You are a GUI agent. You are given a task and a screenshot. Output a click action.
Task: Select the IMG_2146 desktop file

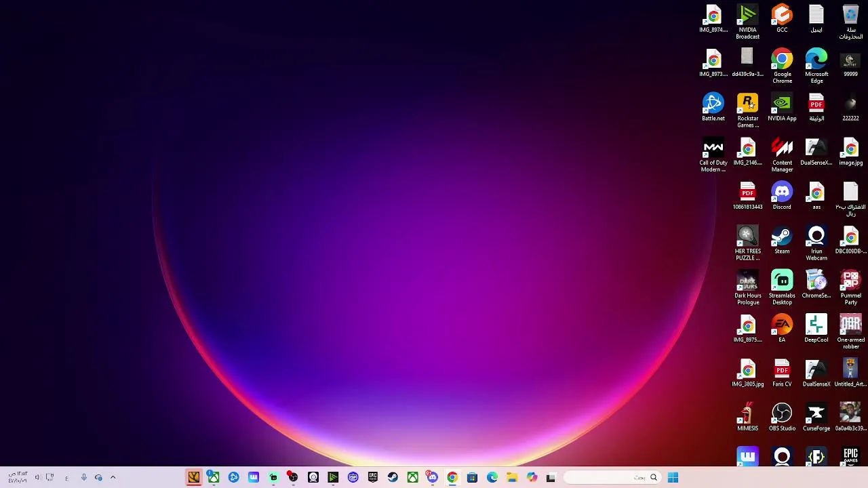(747, 152)
